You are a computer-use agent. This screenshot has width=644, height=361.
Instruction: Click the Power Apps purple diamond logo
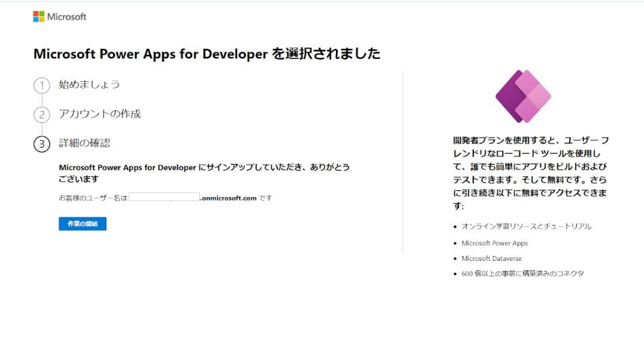pos(523,96)
